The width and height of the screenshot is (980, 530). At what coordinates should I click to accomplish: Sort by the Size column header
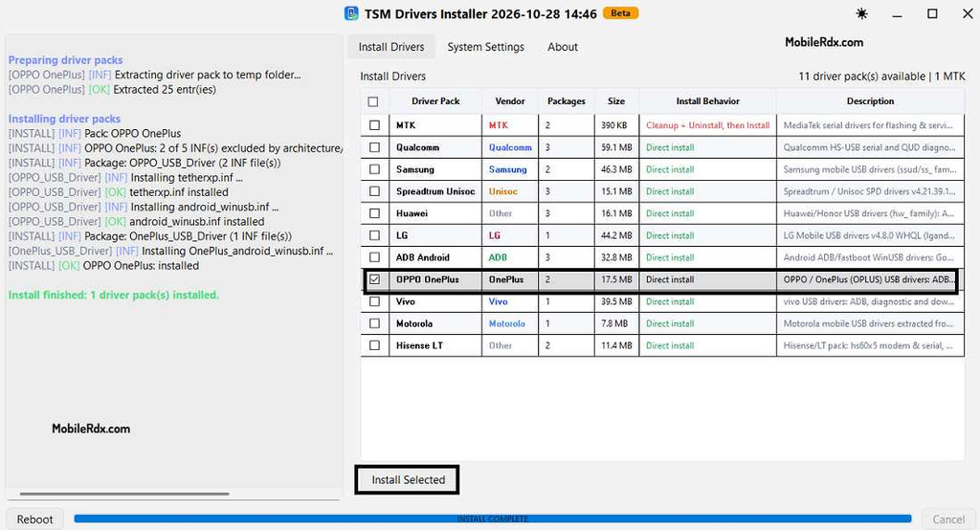[x=616, y=101]
